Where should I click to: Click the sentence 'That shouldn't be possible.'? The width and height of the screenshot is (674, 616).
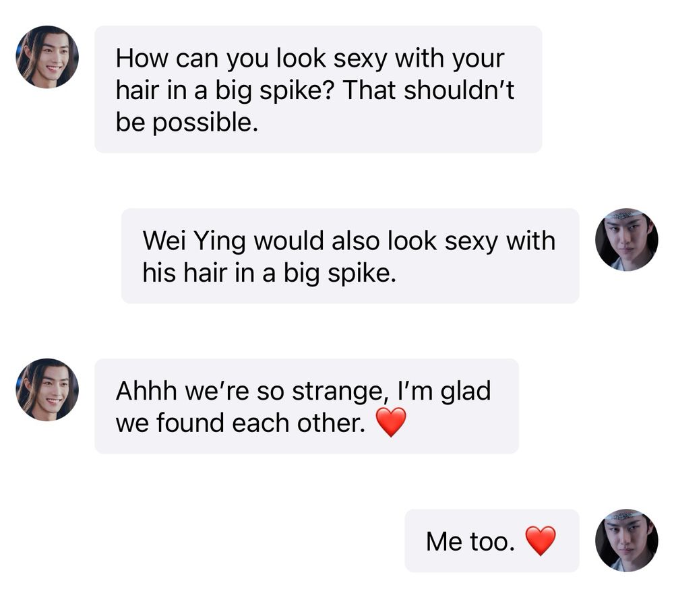click(315, 106)
